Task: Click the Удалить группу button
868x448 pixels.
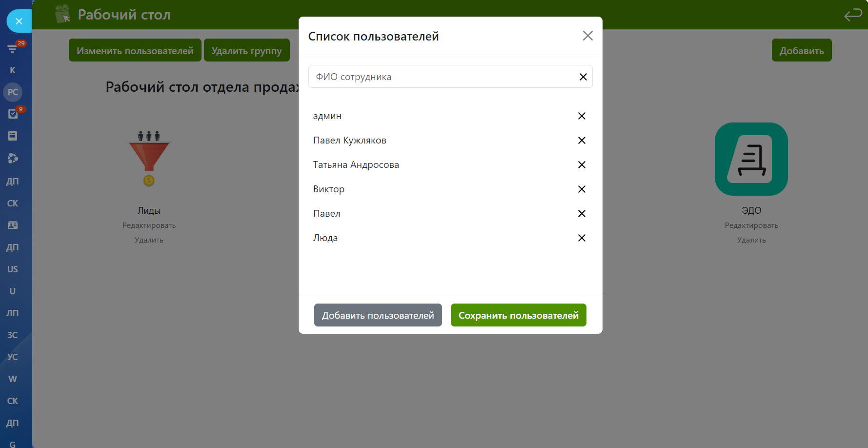Action: (x=247, y=50)
